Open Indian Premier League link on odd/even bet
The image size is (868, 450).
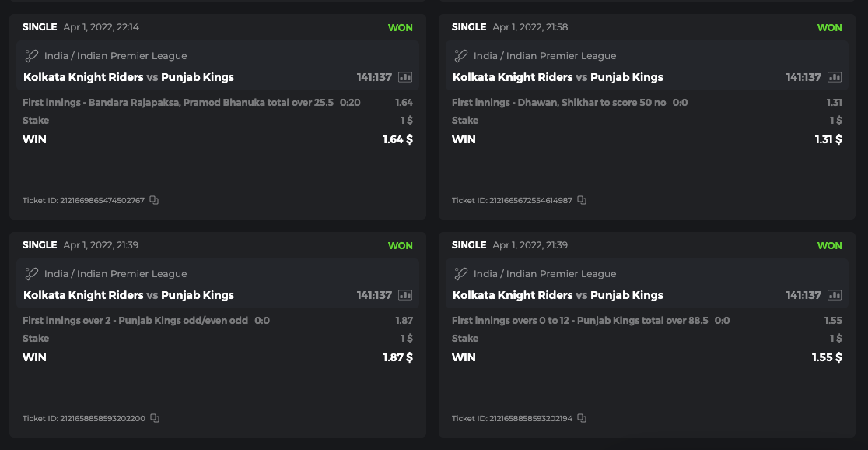115,274
